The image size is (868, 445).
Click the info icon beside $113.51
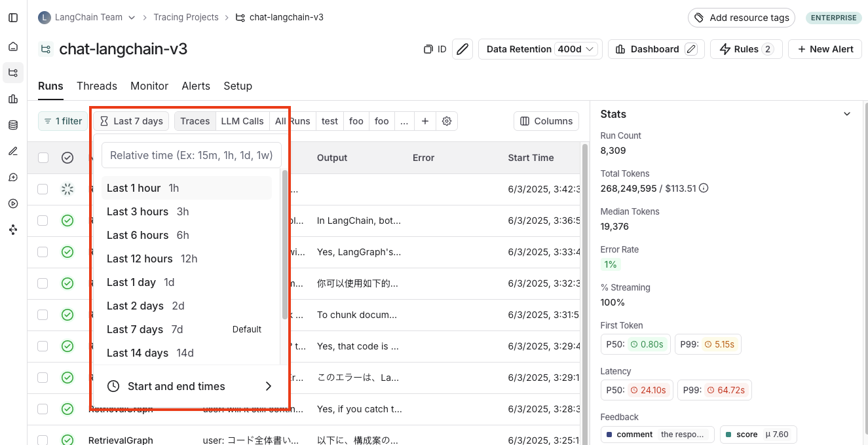pos(704,188)
